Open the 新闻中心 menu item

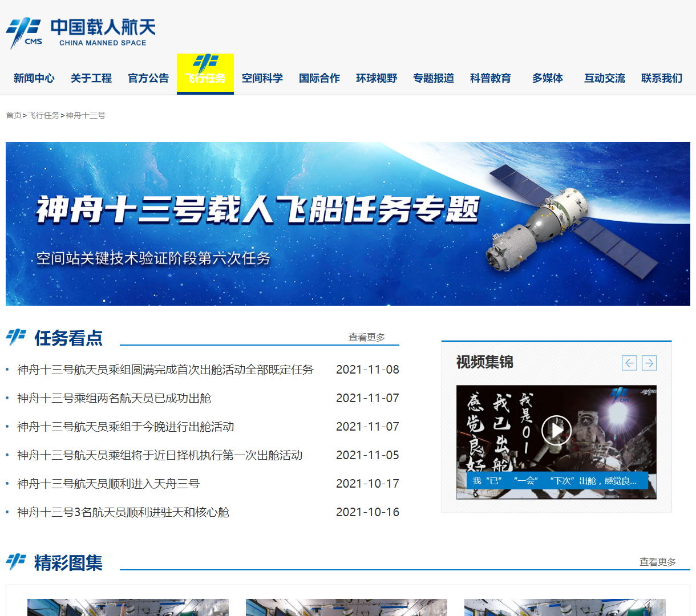point(33,78)
